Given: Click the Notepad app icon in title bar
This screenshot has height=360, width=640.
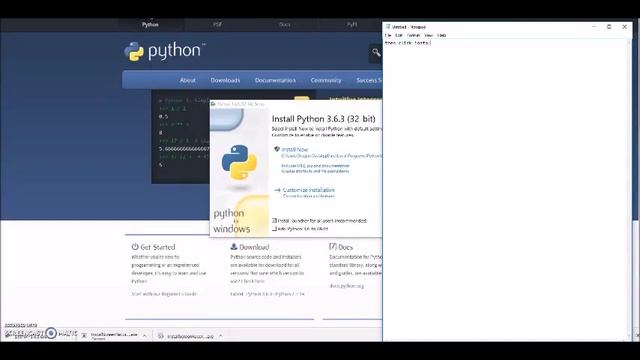Looking at the screenshot, I should [x=388, y=27].
